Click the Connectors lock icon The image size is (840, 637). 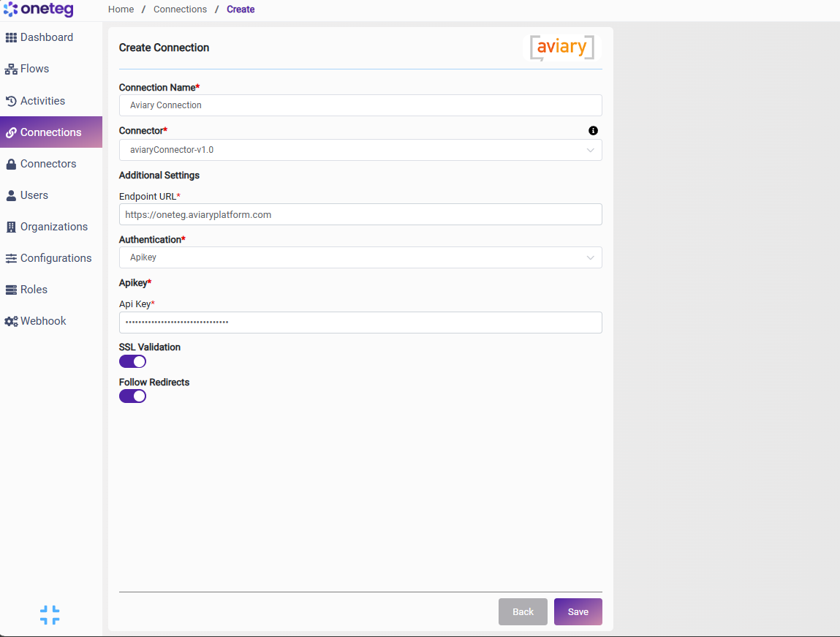tap(11, 164)
